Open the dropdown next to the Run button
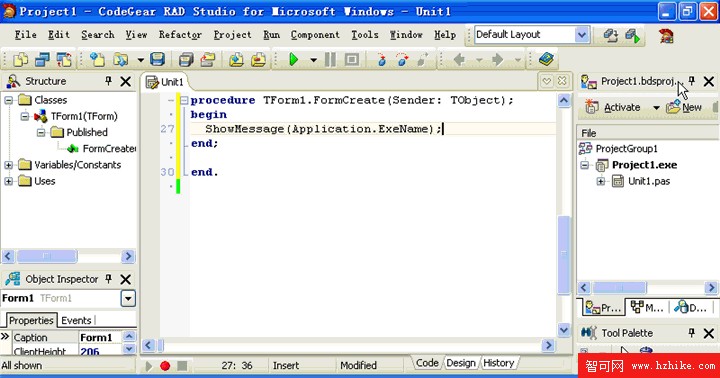Image resolution: width=720 pixels, height=378 pixels. [314, 60]
